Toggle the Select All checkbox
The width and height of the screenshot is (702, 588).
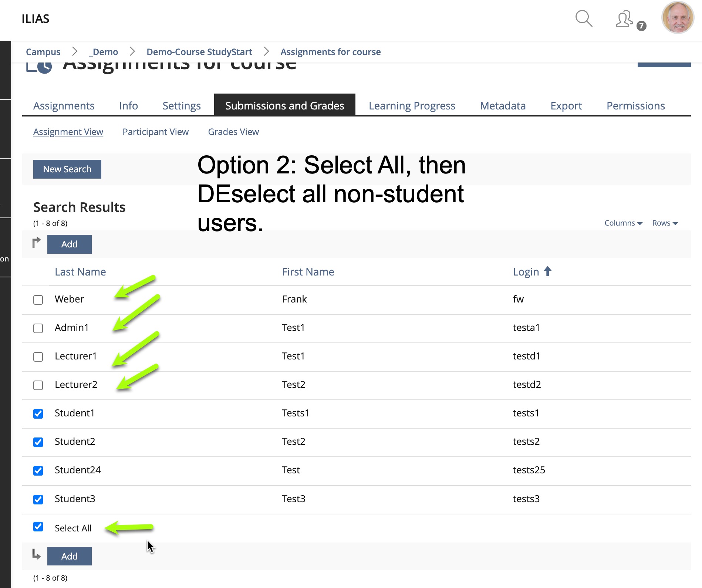point(38,527)
